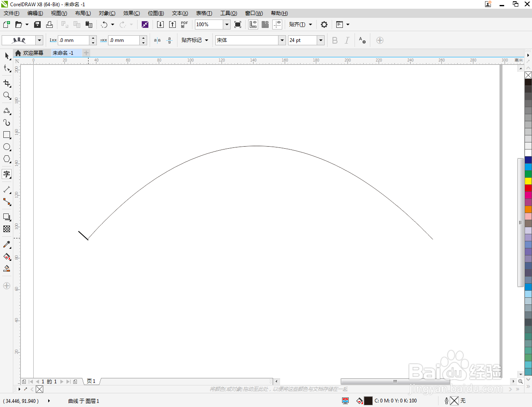Select the Parallel dimension tool
Image resolution: width=532 pixels, height=407 pixels.
(7, 189)
